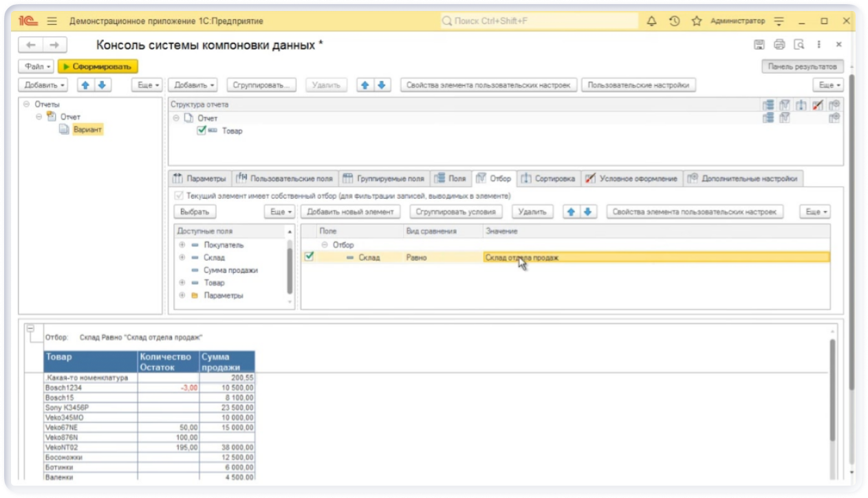Click the search field Поиск Ctrl+Shift+F

539,21
